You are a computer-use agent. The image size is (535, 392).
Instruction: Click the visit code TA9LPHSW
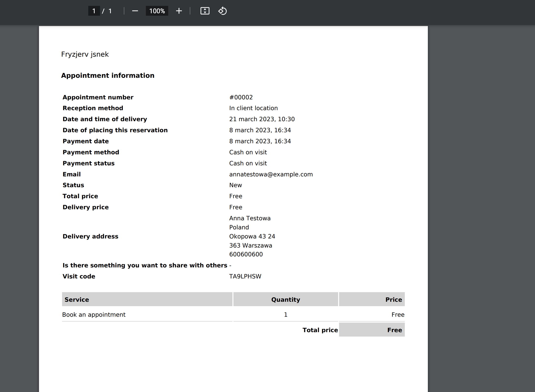(x=245, y=276)
